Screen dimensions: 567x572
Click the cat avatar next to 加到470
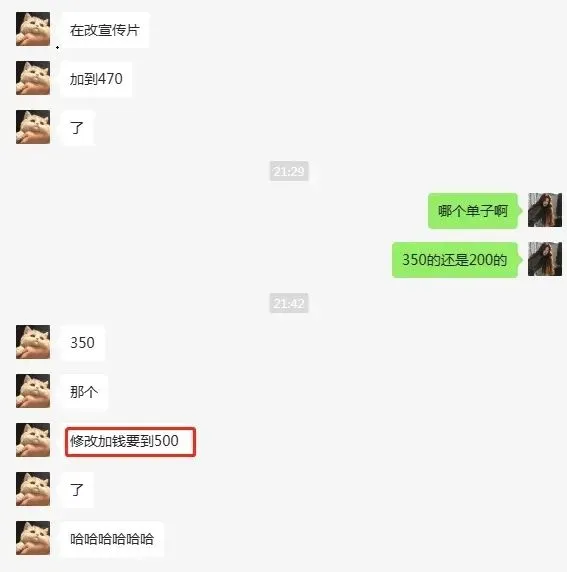click(x=33, y=78)
